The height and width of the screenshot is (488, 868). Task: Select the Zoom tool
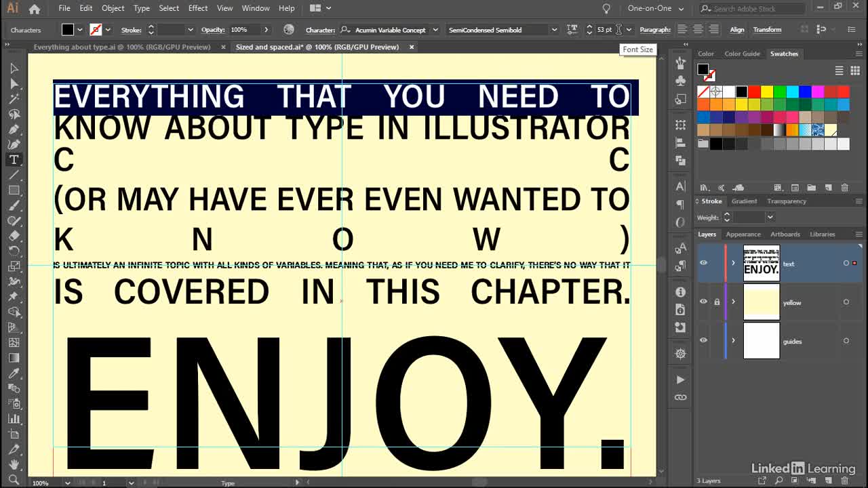click(x=14, y=480)
